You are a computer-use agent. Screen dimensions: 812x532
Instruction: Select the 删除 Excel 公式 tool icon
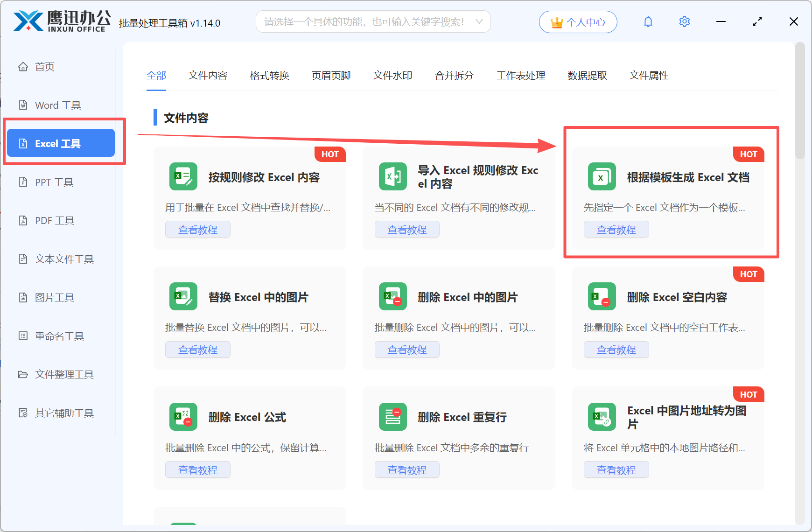coord(183,416)
